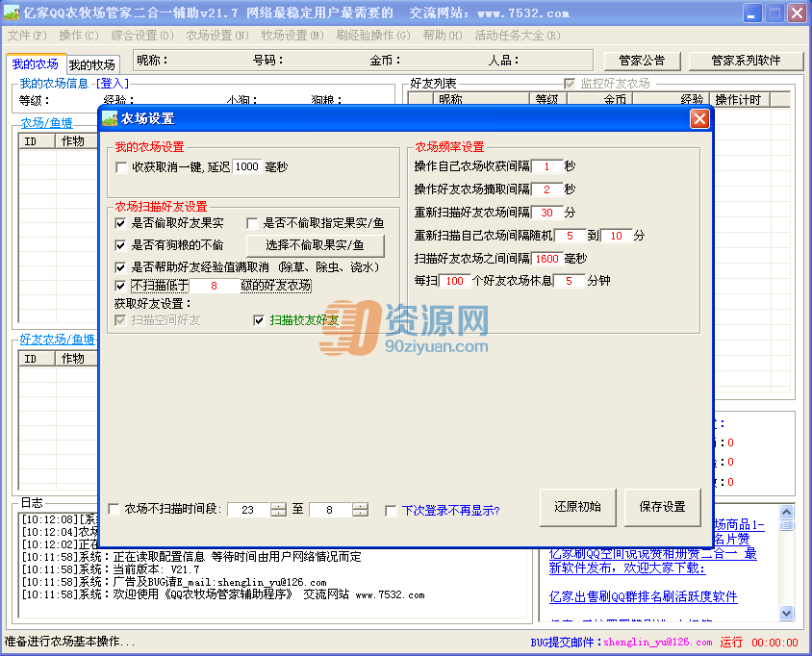Click the start hour field showing 23
The width and height of the screenshot is (812, 656).
click(x=248, y=510)
